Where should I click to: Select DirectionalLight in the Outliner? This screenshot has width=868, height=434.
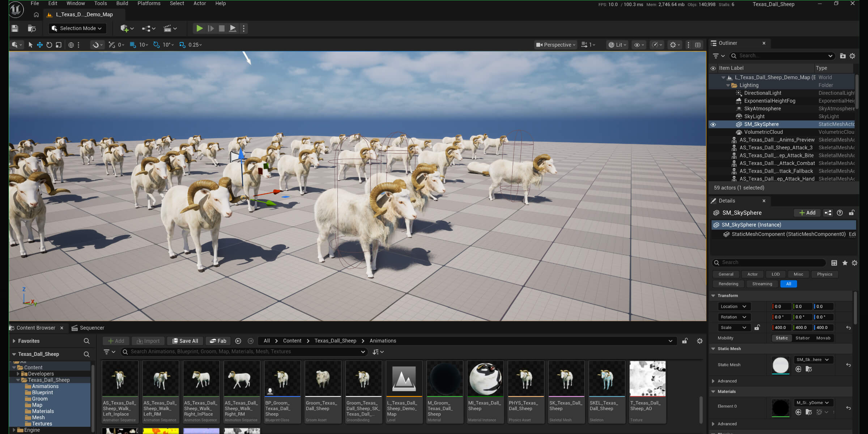[763, 93]
